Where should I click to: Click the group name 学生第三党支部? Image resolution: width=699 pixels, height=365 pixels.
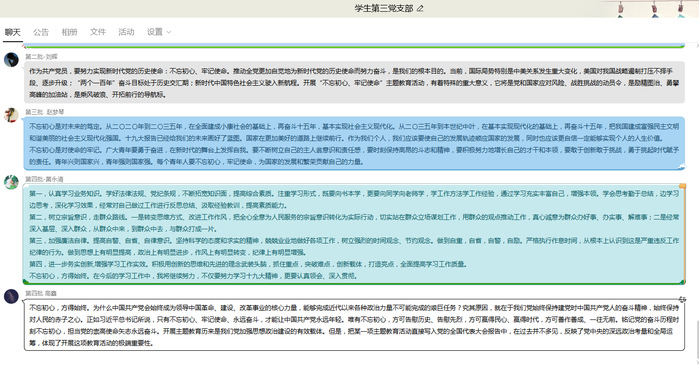384,8
